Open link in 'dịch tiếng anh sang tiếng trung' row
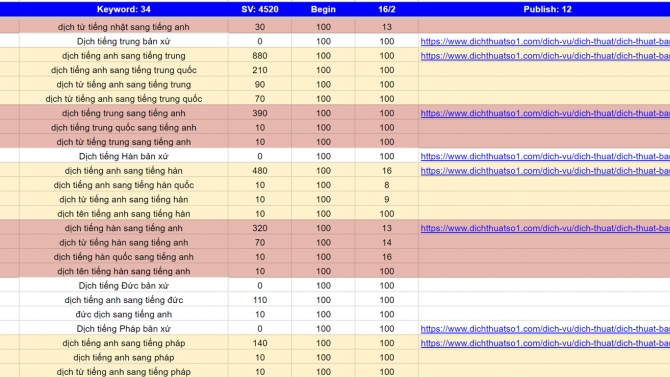This screenshot has height=377, width=670. [545, 56]
